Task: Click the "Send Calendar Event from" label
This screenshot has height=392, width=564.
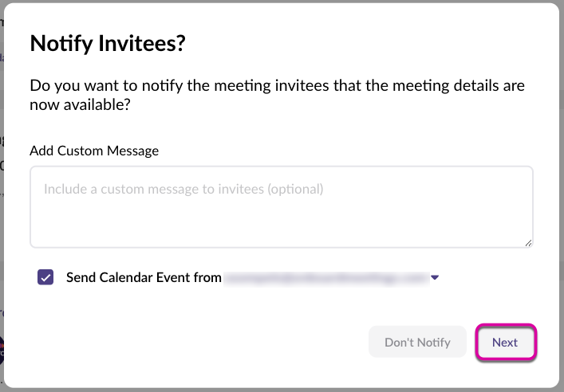Action: point(144,277)
